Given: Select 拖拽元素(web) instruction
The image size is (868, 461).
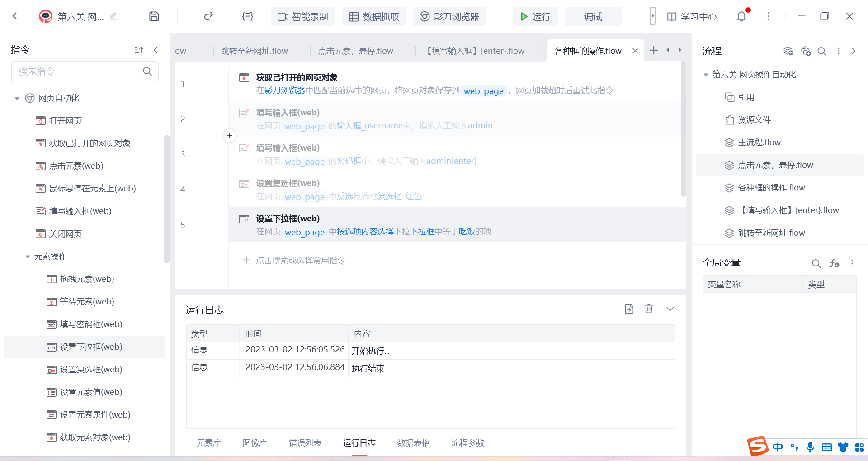Looking at the screenshot, I should point(80,279).
